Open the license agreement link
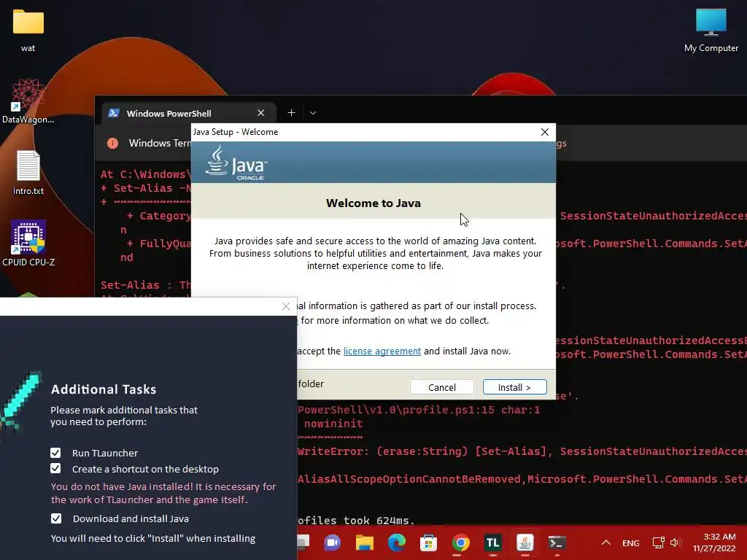Image resolution: width=747 pixels, height=560 pixels. [x=382, y=351]
